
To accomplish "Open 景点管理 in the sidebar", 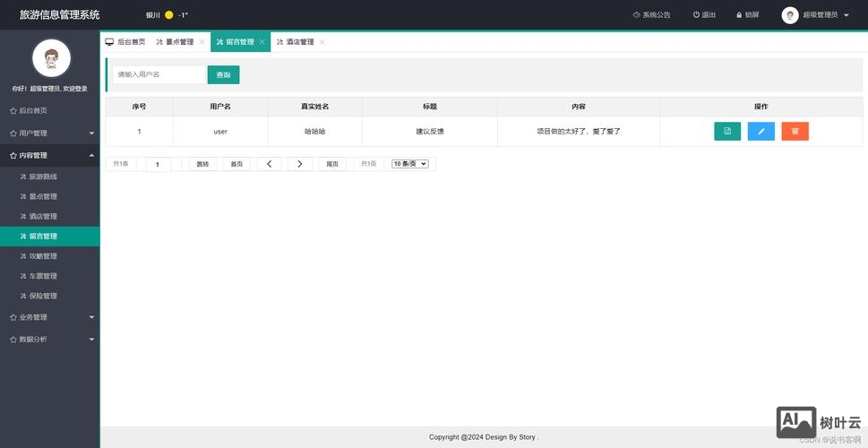I will (x=50, y=196).
